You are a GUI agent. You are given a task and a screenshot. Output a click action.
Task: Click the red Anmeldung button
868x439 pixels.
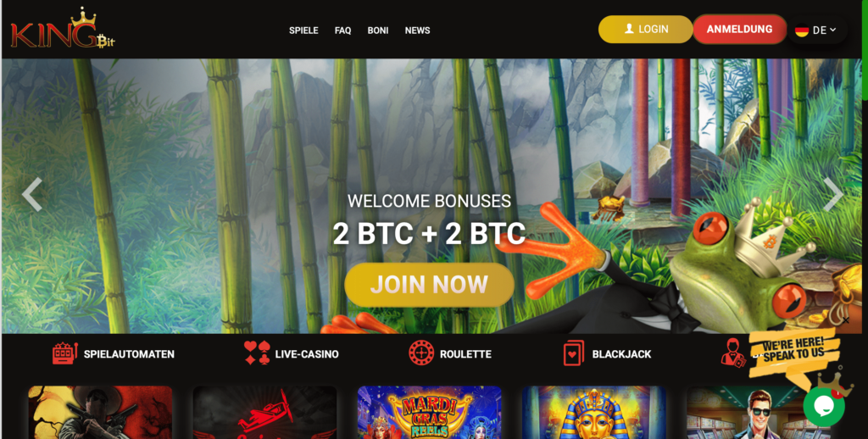click(x=739, y=30)
